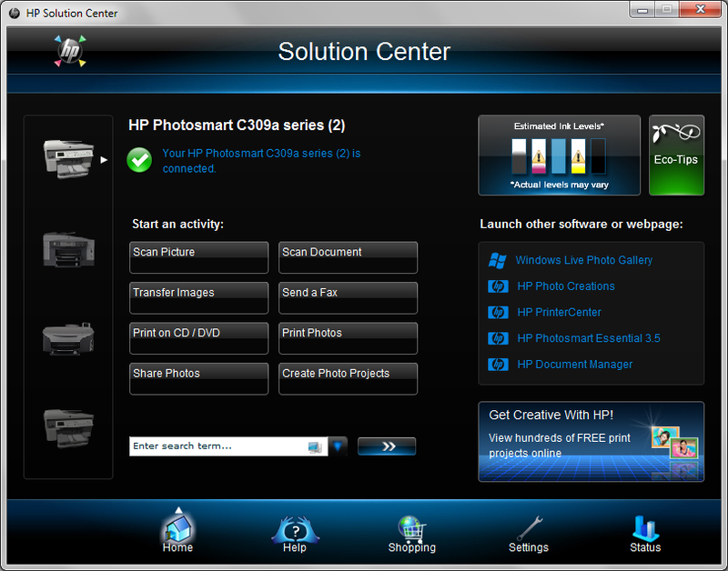This screenshot has width=728, height=571.
Task: Click the printer connected status message
Action: (261, 161)
